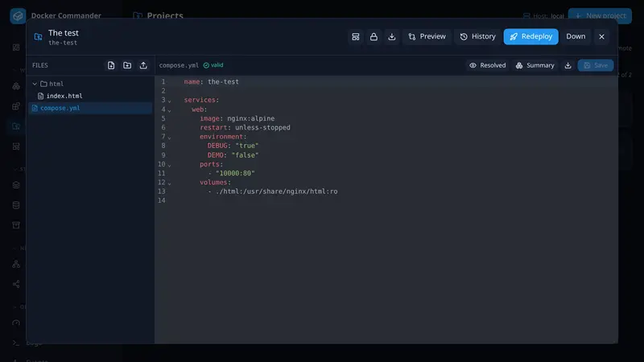The image size is (644, 362).
Task: Collapse the html folder
Action: pyautogui.click(x=35, y=84)
